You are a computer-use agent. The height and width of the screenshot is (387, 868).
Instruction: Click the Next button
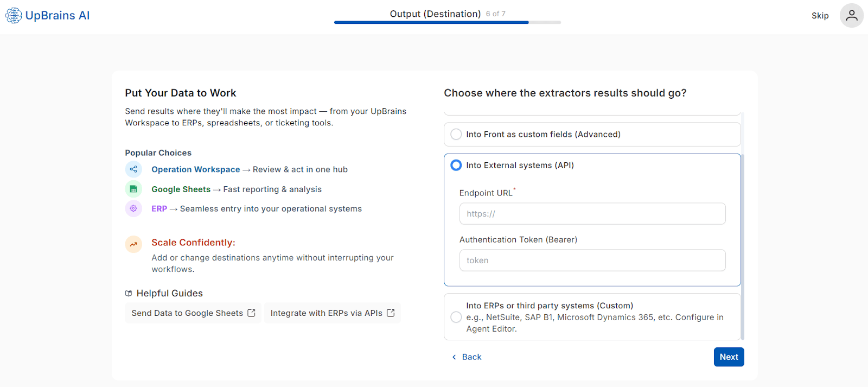click(x=729, y=357)
